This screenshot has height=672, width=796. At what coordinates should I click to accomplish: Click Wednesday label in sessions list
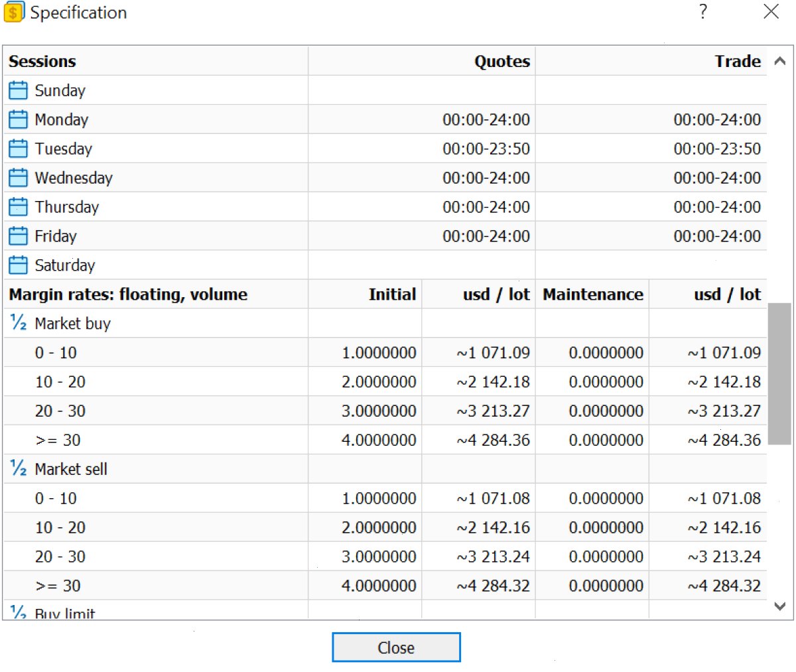[x=74, y=178]
